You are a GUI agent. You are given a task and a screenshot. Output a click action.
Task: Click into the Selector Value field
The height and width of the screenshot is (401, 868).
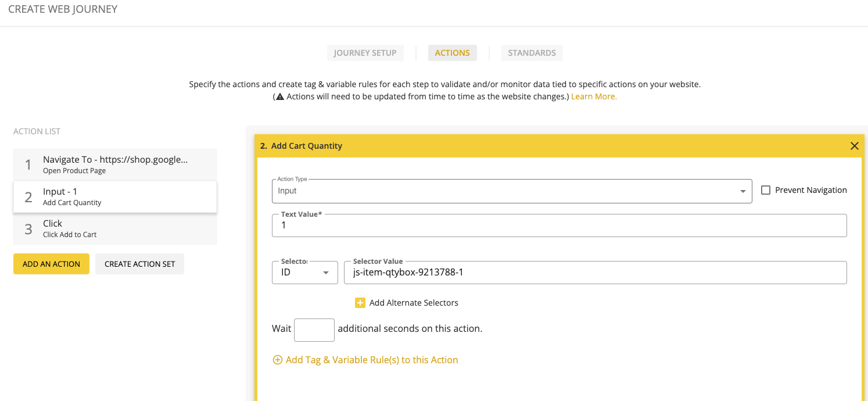(595, 273)
